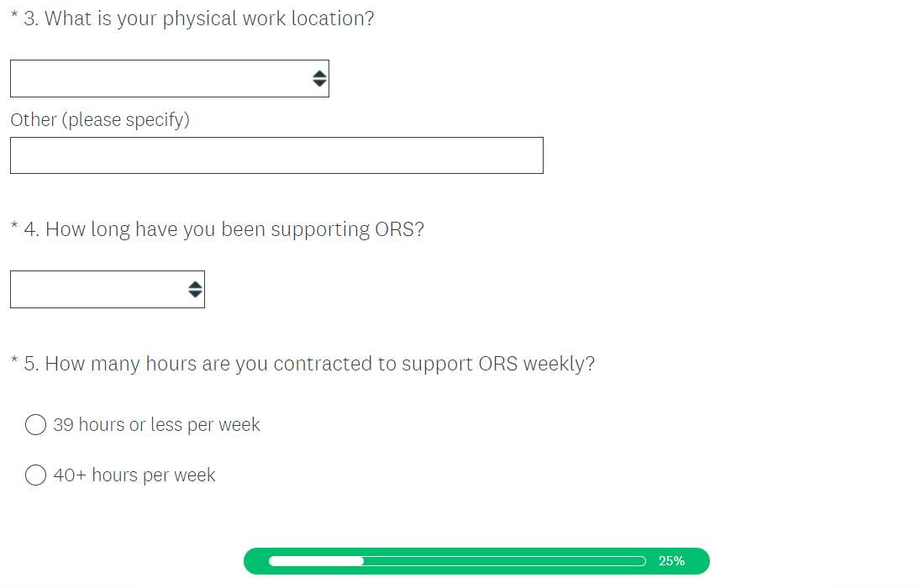Select the 39 hours or less radio button
The width and height of the screenshot is (920, 588).
35,425
